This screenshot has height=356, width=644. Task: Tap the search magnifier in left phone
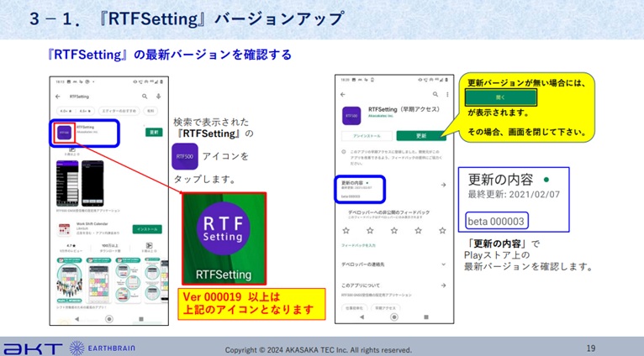(x=145, y=97)
